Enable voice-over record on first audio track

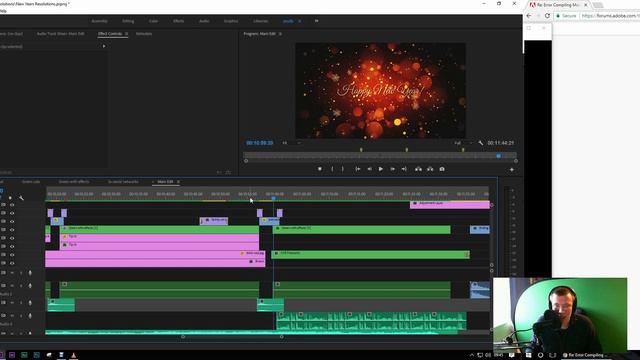pyautogui.click(x=30, y=273)
